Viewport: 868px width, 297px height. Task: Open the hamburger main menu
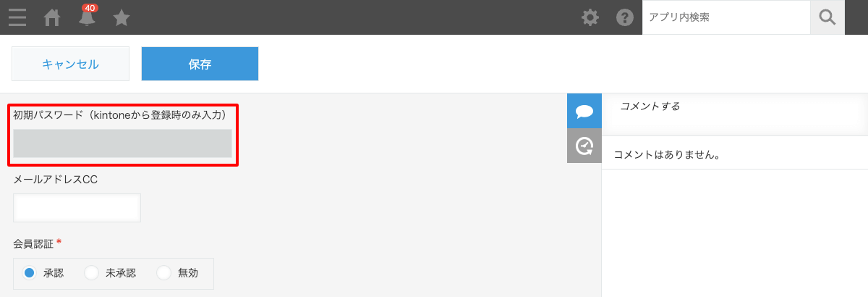[17, 17]
